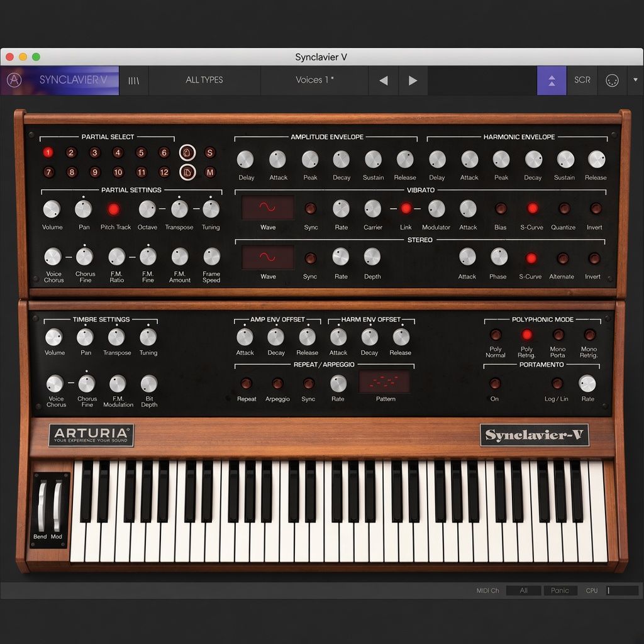Click the F.M. Amount knob
This screenshot has width=644, height=644.
click(x=179, y=257)
